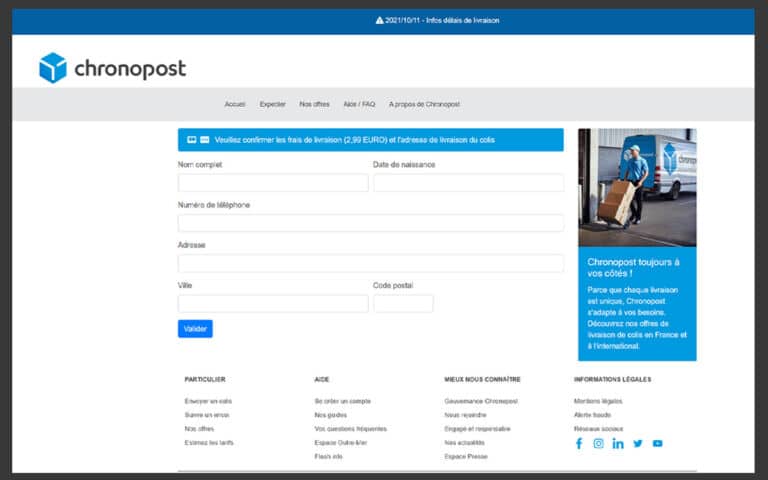The width and height of the screenshot is (768, 480).
Task: Focus the Nom complet input field
Action: pyautogui.click(x=259, y=183)
